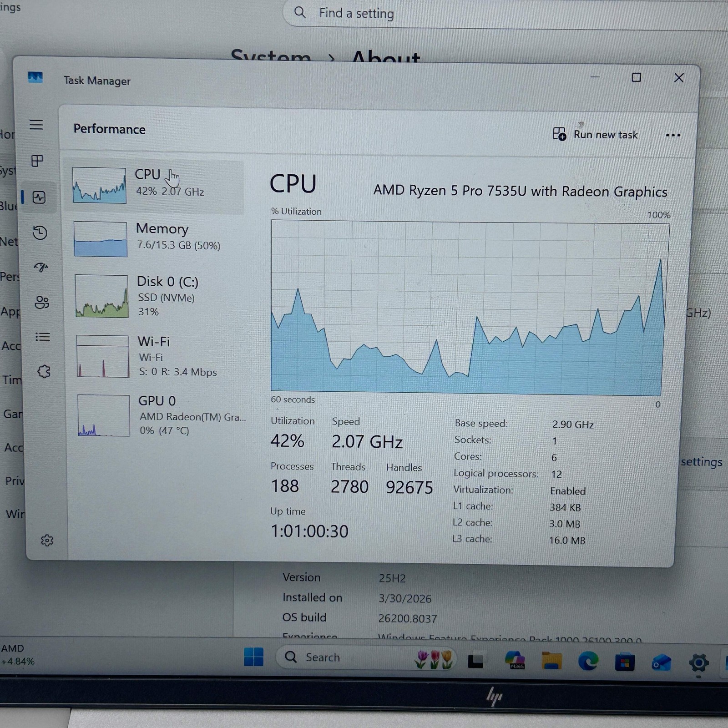Image resolution: width=728 pixels, height=728 pixels.
Task: Click the taskbar Search box
Action: tap(366, 658)
